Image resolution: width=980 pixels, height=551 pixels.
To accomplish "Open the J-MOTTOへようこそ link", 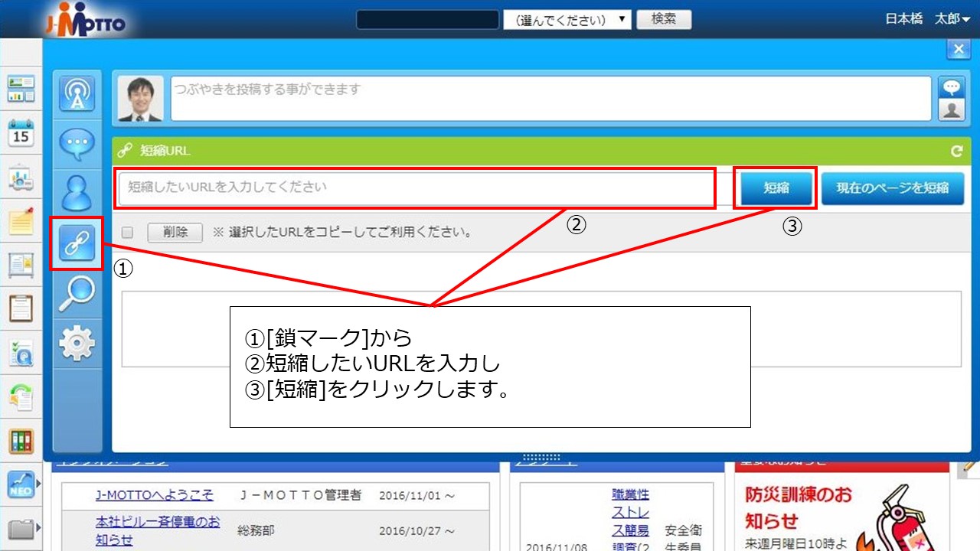I will (x=155, y=495).
